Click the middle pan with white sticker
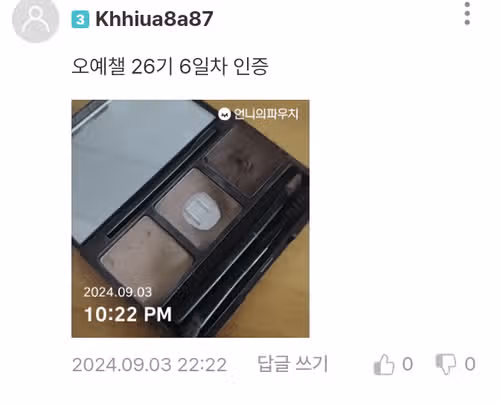The image size is (500, 404). pos(199,208)
